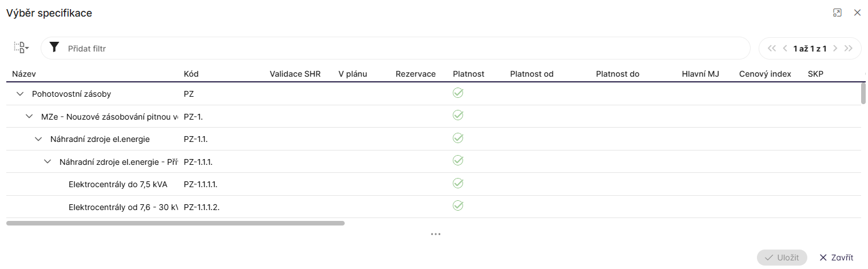The width and height of the screenshot is (868, 269).
Task: Click Platnost checkmark on row PZ-1.1.
Action: click(457, 138)
